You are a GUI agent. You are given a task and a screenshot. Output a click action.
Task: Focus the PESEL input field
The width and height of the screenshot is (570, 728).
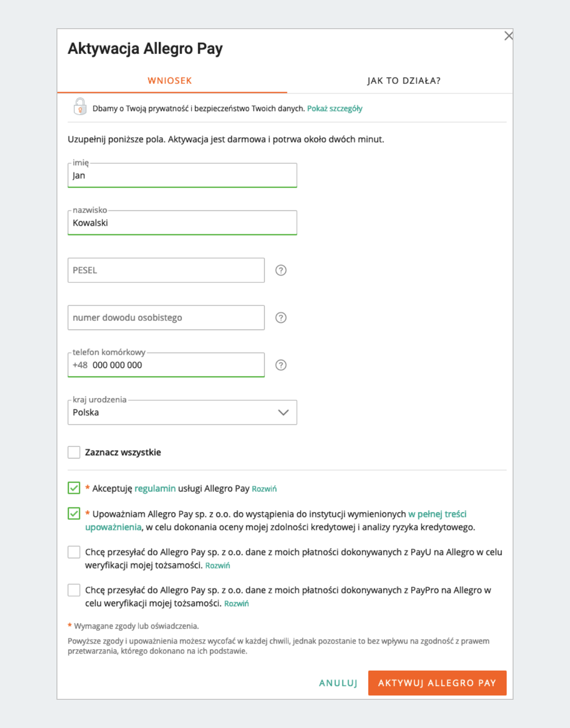(166, 271)
